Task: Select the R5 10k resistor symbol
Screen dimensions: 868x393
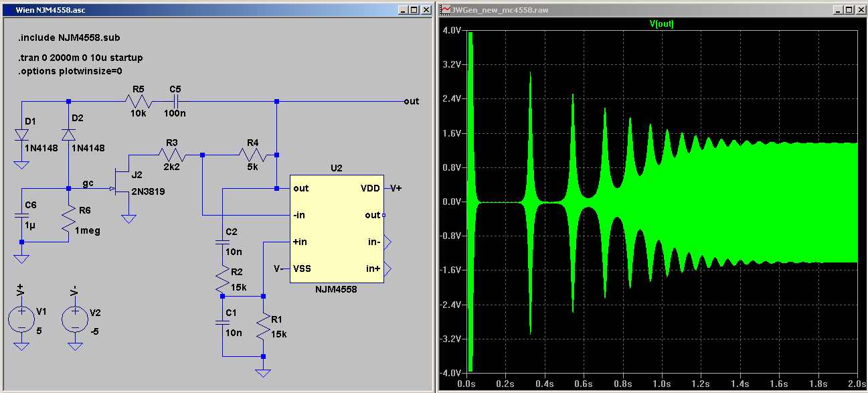Action: 139,102
